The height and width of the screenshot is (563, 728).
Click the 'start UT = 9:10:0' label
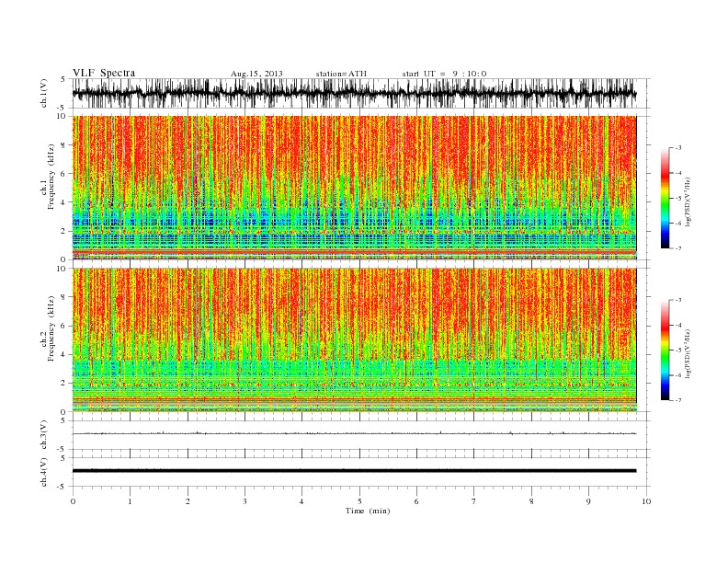444,74
